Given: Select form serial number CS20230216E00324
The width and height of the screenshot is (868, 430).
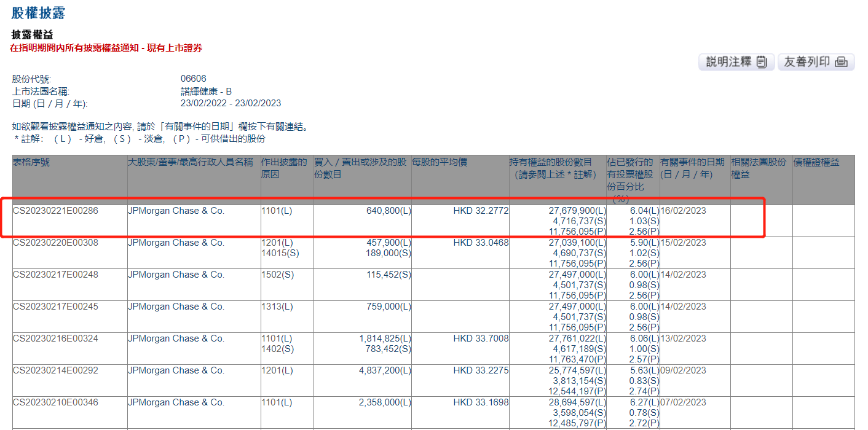Looking at the screenshot, I should 55,338.
